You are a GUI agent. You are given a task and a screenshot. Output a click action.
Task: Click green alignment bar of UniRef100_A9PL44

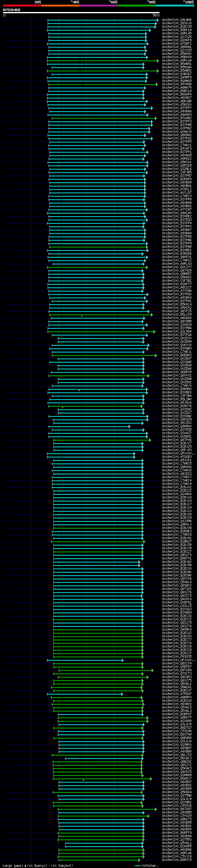click(103, 61)
